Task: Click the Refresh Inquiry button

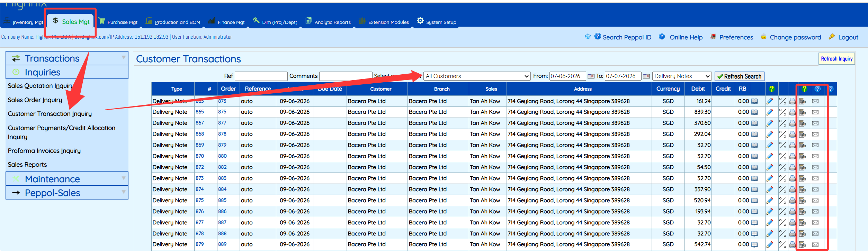Action: coord(836,59)
